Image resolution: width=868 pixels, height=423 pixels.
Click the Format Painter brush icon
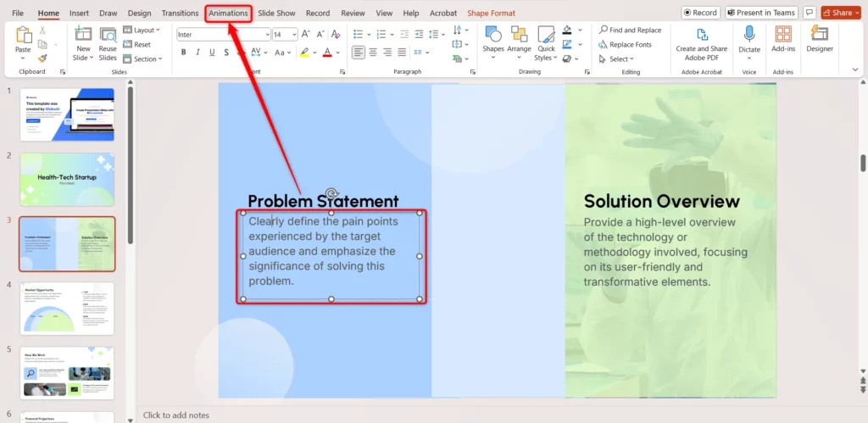click(42, 59)
